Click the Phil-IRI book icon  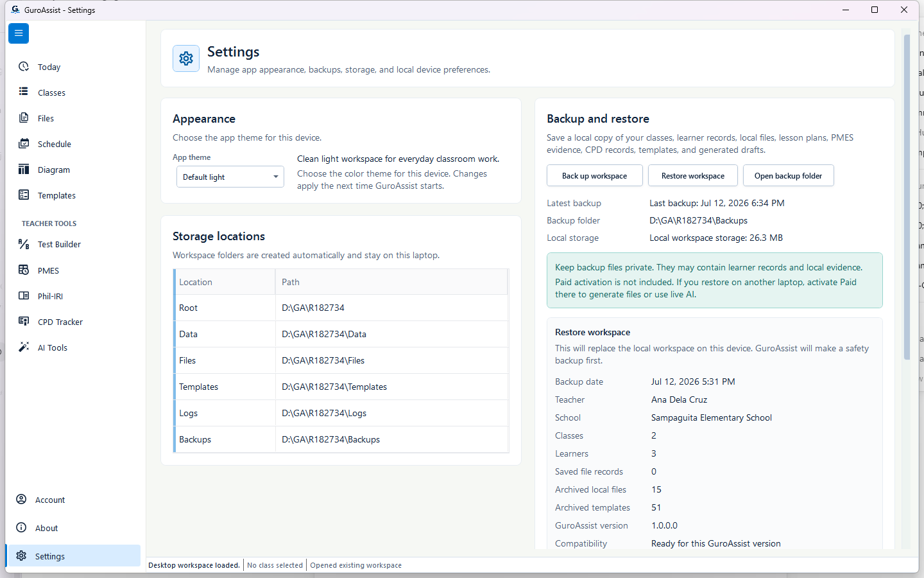click(24, 296)
